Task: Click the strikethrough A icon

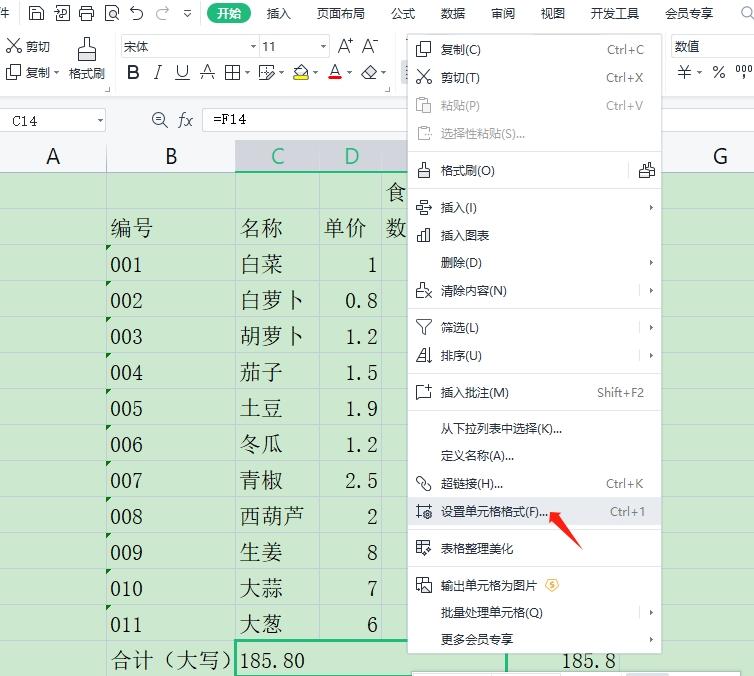Action: tap(207, 73)
